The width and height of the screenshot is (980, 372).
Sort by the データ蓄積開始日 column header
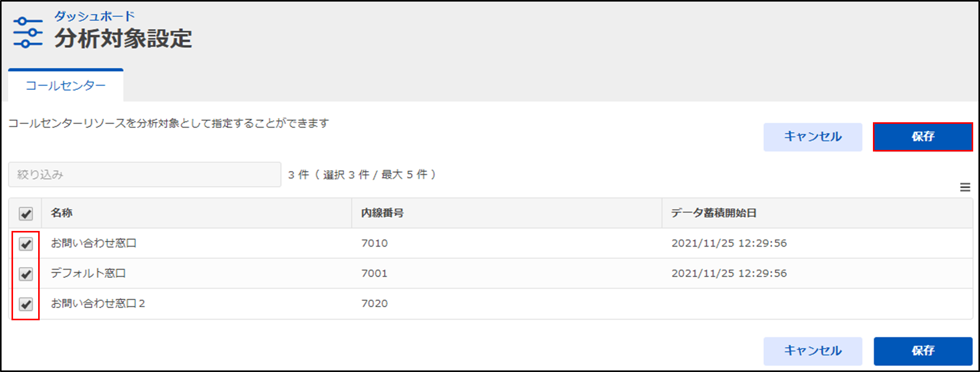click(714, 213)
